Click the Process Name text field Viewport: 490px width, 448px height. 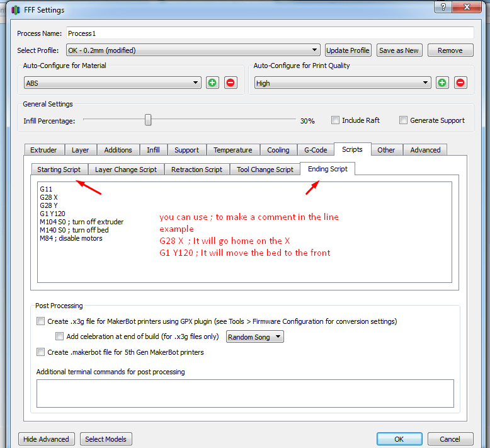[x=269, y=33]
